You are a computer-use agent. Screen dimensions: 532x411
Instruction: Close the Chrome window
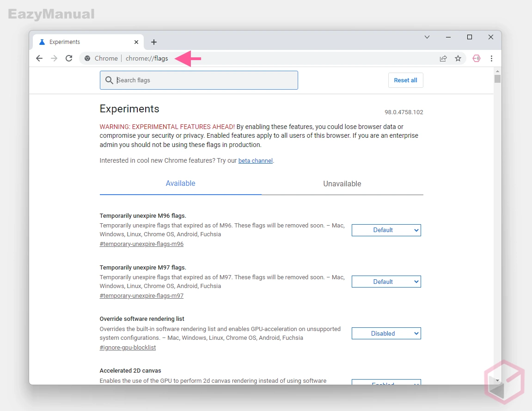coord(490,37)
